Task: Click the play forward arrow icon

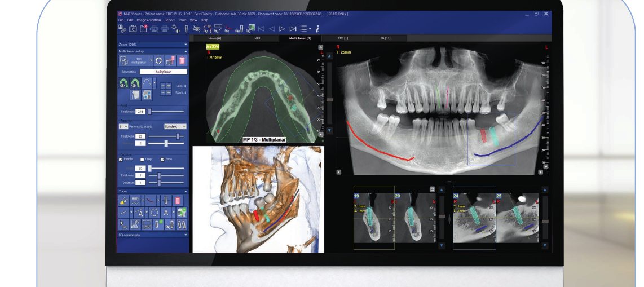Action: [x=282, y=29]
